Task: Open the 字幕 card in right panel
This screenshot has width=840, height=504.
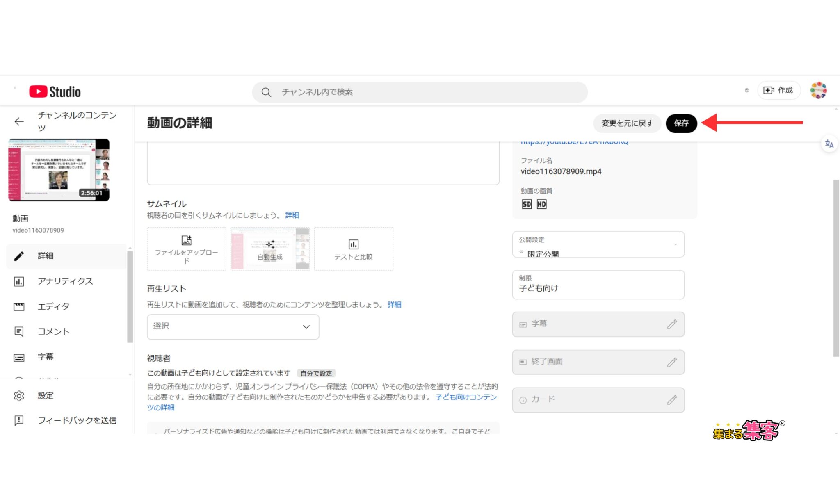Action: (598, 324)
